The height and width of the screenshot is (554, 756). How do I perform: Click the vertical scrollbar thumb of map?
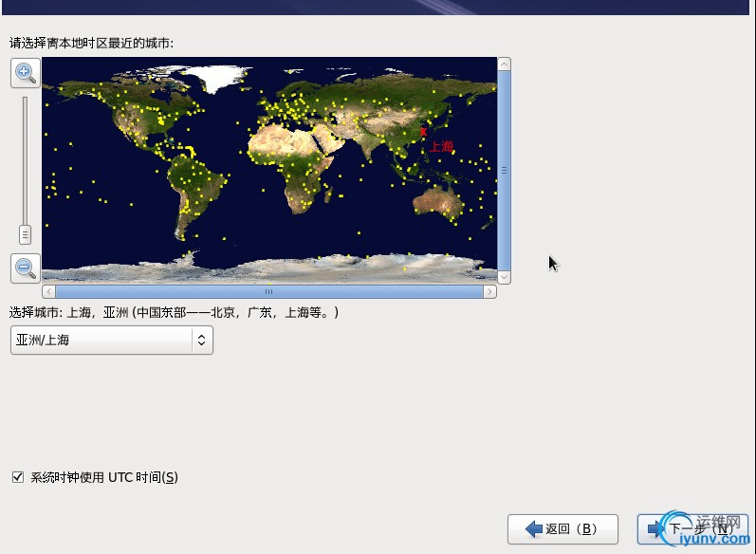click(x=504, y=171)
